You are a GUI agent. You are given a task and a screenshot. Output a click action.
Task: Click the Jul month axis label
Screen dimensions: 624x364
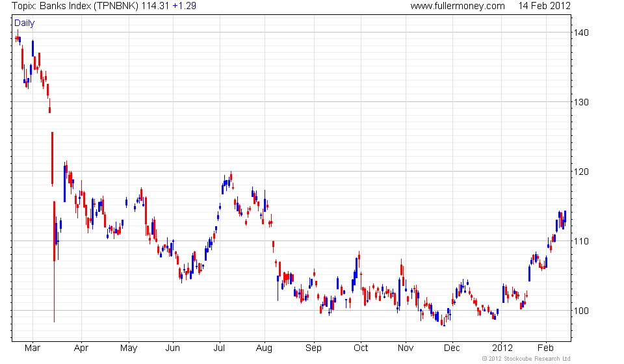coord(219,348)
